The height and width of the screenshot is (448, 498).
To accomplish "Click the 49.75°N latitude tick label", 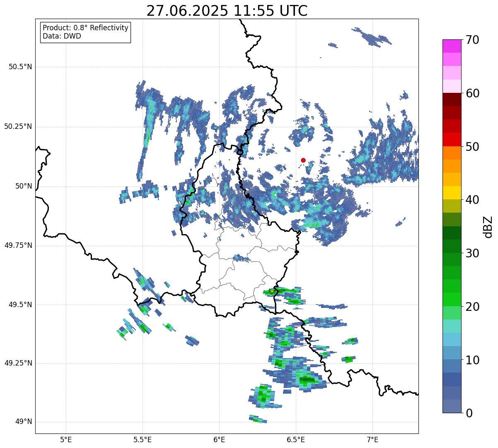I will 18,245.
